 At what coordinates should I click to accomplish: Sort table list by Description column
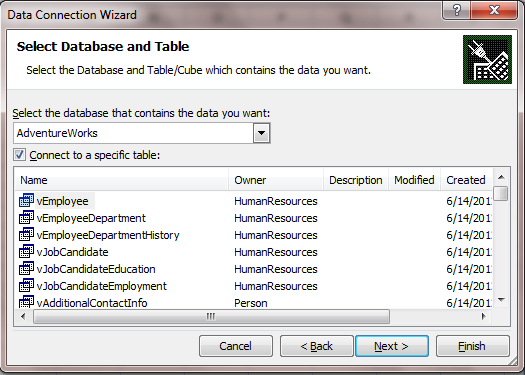[x=356, y=180]
